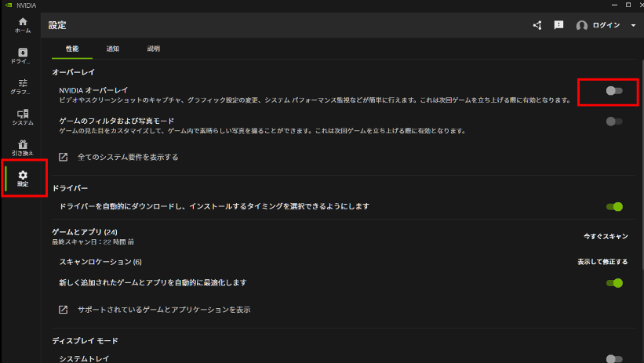The height and width of the screenshot is (363, 644).
Task: Toggle ゲームのフィルタおよび写真モード switch
Action: [x=614, y=122]
